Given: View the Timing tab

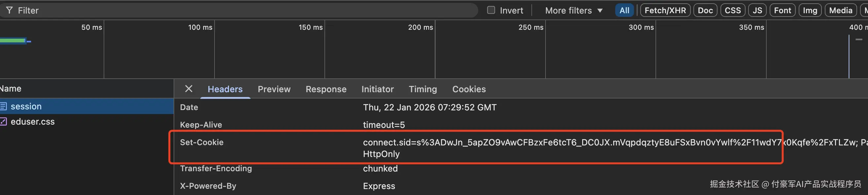Looking at the screenshot, I should point(422,89).
